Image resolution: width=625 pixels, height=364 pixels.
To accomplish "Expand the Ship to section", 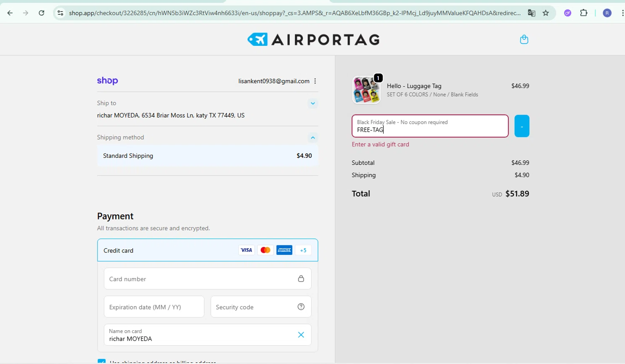I will click(313, 103).
